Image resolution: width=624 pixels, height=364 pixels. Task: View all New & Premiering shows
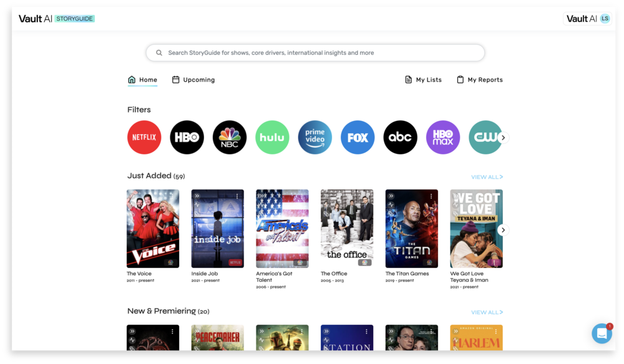point(487,312)
